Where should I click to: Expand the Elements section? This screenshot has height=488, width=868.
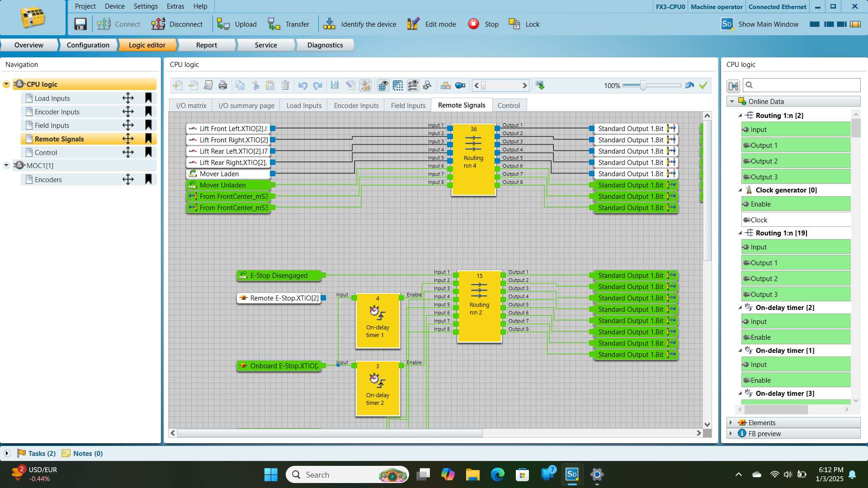731,422
